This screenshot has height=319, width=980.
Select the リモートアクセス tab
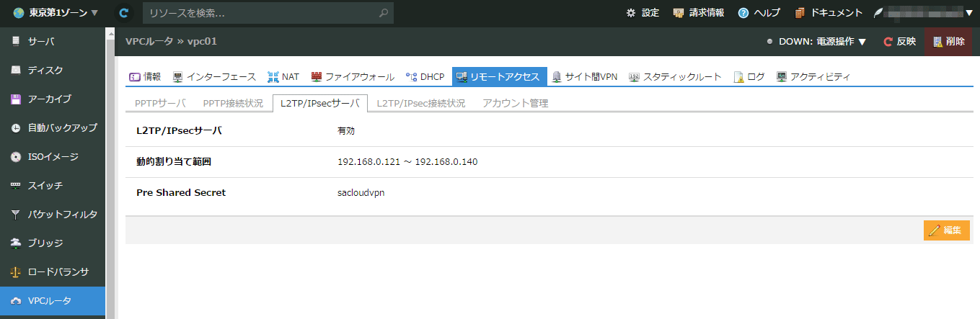click(x=499, y=76)
